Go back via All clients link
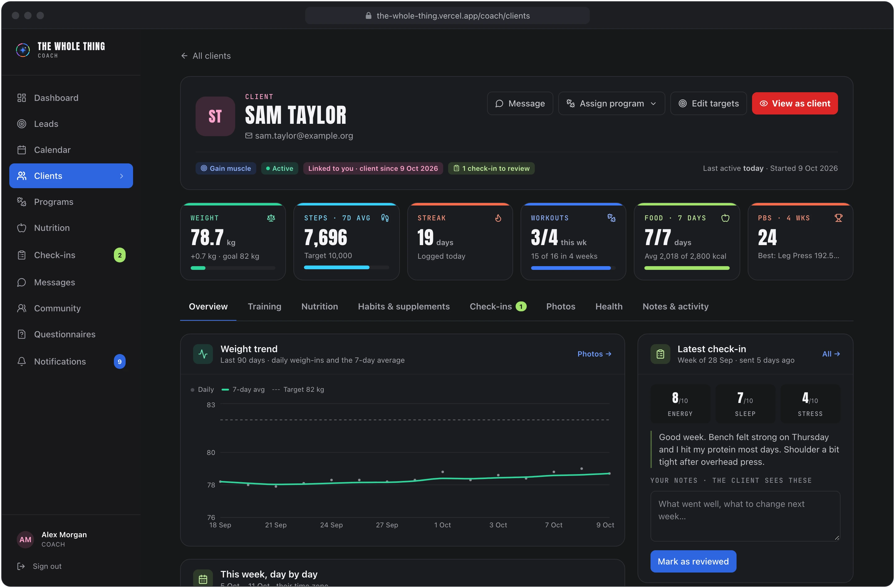The width and height of the screenshot is (895, 588). (x=206, y=56)
